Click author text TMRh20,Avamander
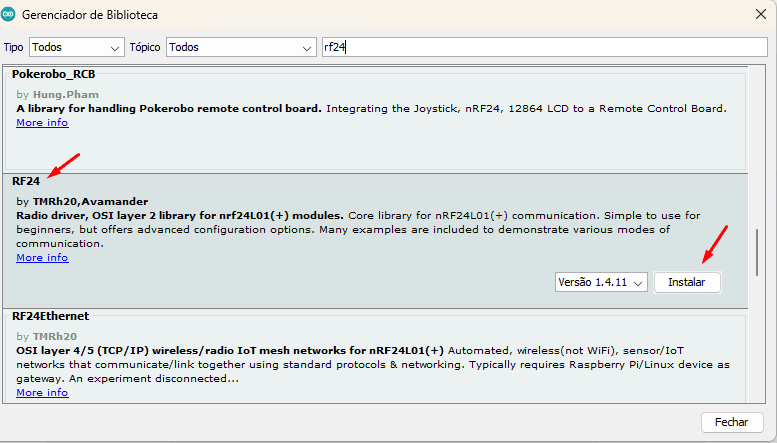Screen dimensions: 777x443 coord(82,202)
